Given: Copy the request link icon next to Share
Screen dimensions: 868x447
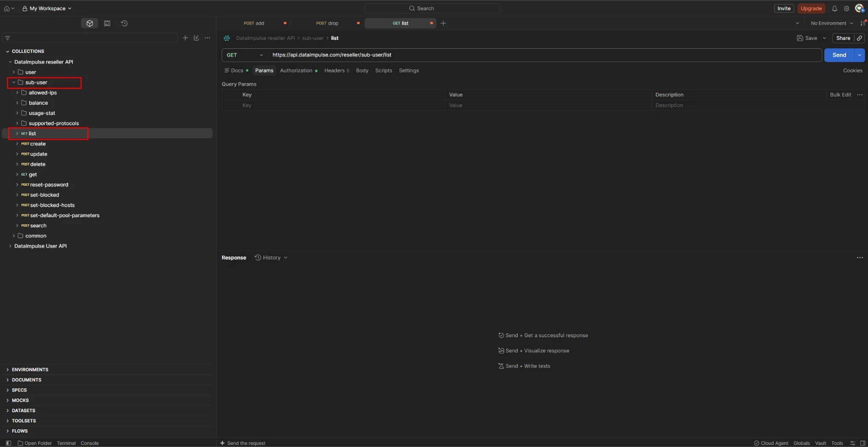Looking at the screenshot, I should point(859,38).
